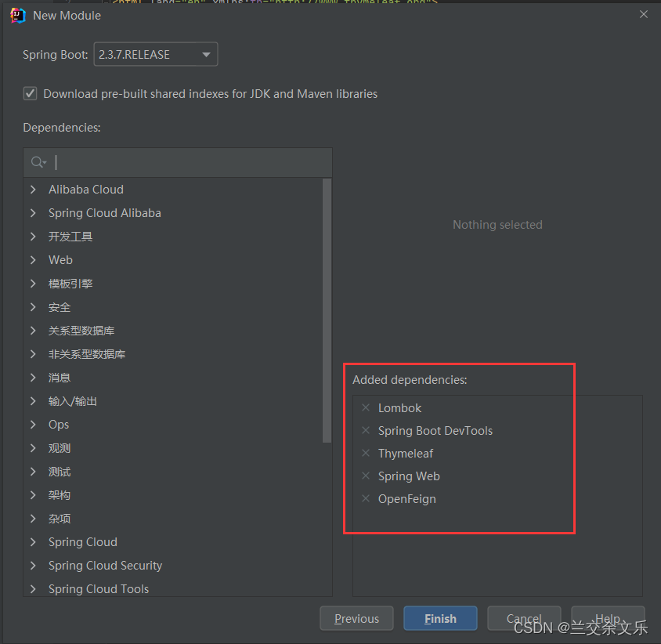Viewport: 661px width, 644px height.
Task: Select the 非关系型数据库 tree item
Action: pyautogui.click(x=87, y=354)
